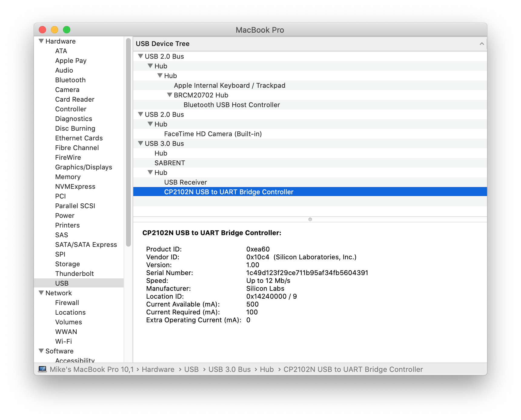Collapse the Hardware section
The width and height of the screenshot is (521, 420).
tap(41, 41)
